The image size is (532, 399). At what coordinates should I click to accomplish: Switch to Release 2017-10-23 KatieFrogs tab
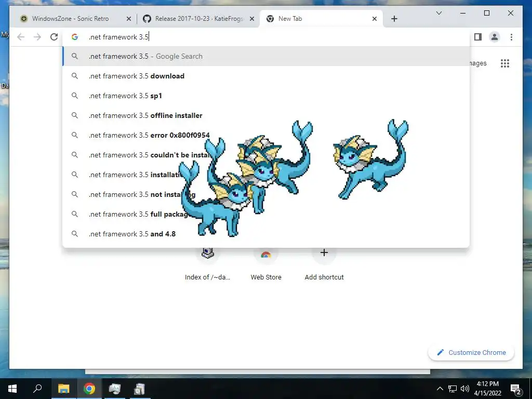198,19
